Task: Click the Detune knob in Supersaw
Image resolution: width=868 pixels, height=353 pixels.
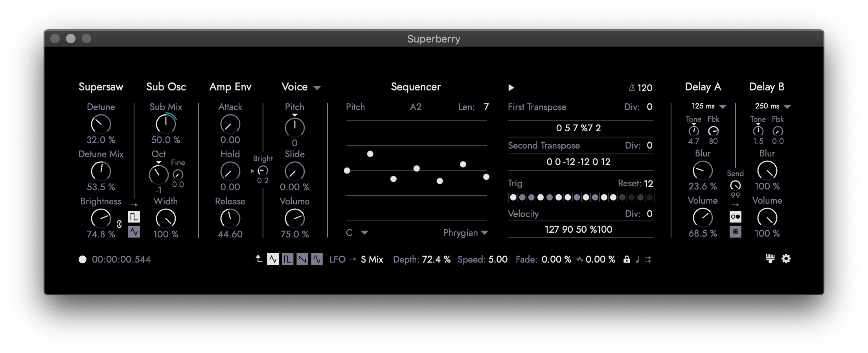Action: [x=101, y=124]
